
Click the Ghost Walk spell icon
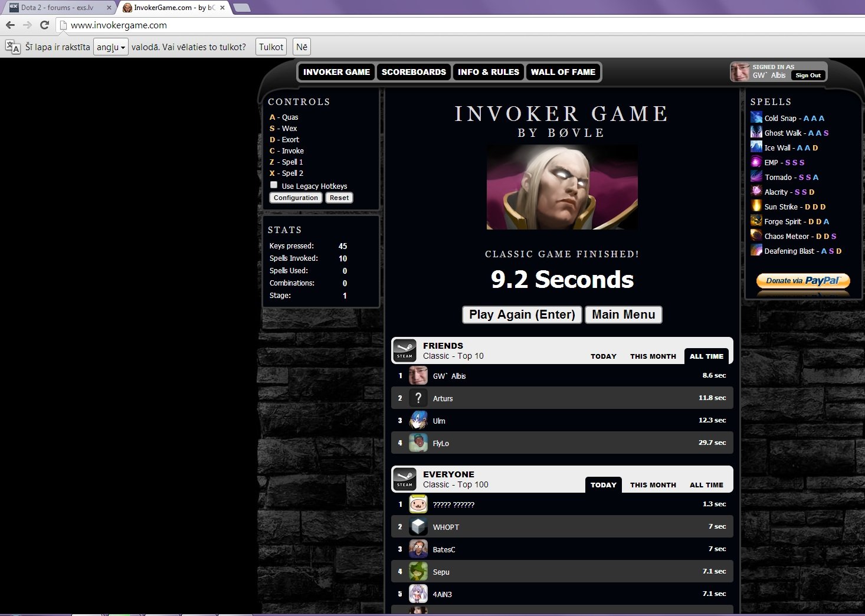(x=756, y=132)
